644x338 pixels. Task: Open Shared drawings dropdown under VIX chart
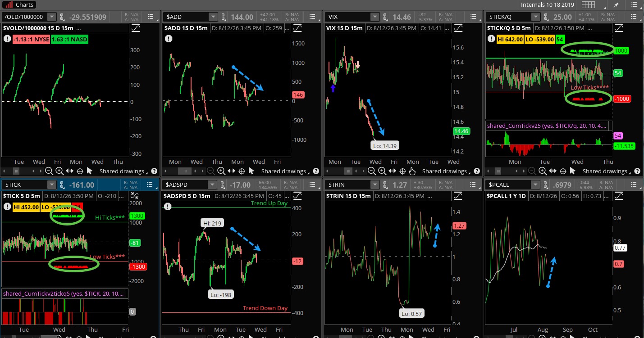click(447, 171)
